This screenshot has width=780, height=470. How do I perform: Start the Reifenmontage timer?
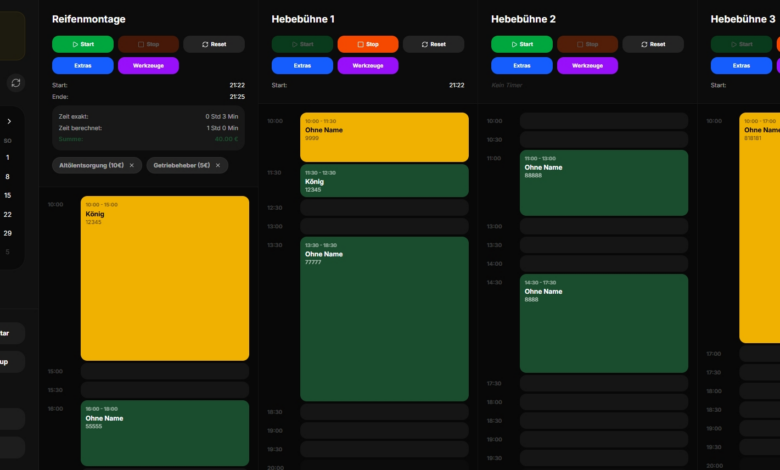point(82,44)
